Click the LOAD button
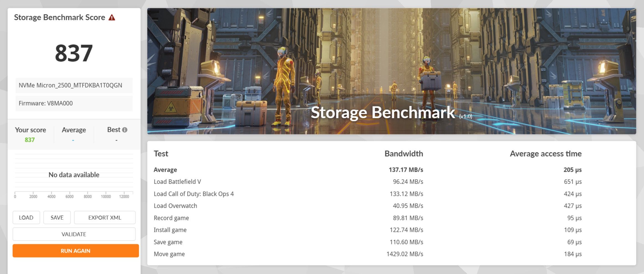The width and height of the screenshot is (644, 274). coord(26,217)
